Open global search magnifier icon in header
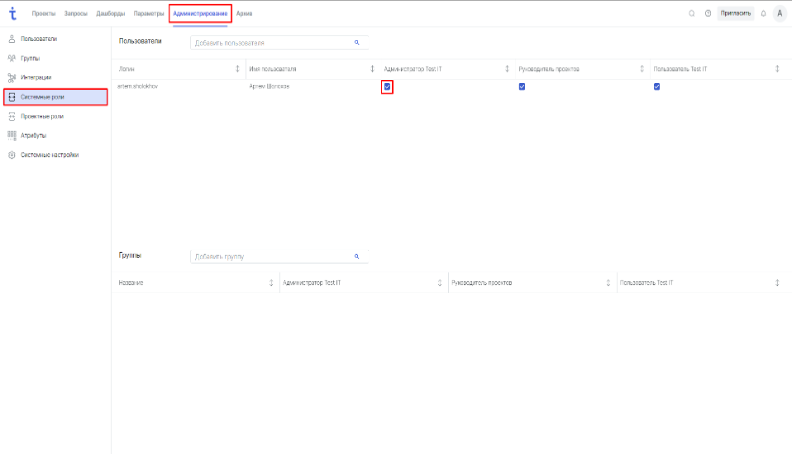The width and height of the screenshot is (792, 454). click(x=691, y=14)
